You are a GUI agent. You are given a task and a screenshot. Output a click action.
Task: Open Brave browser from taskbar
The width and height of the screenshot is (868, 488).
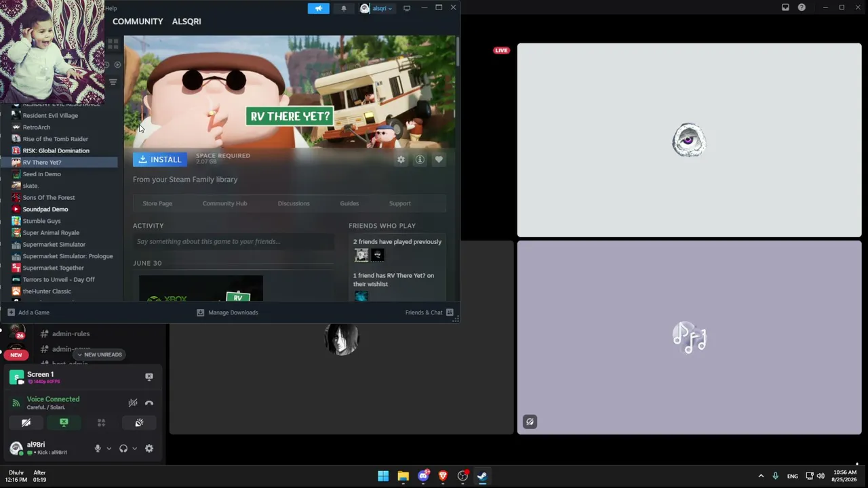coord(443,476)
